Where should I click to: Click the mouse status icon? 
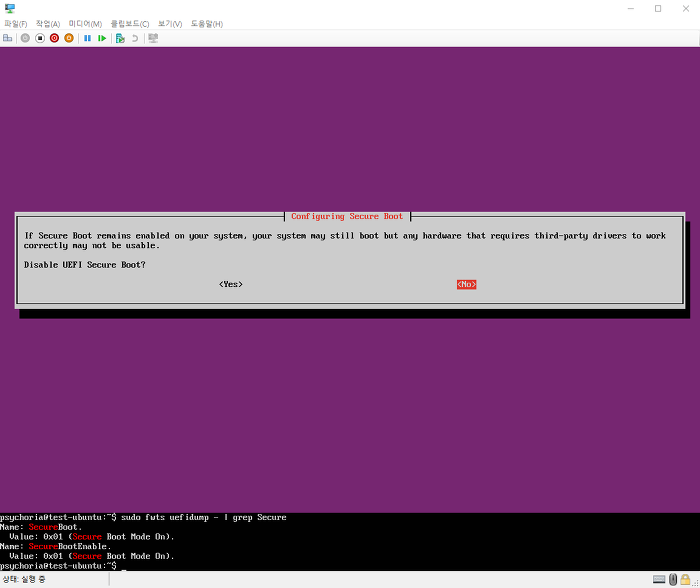(673, 580)
